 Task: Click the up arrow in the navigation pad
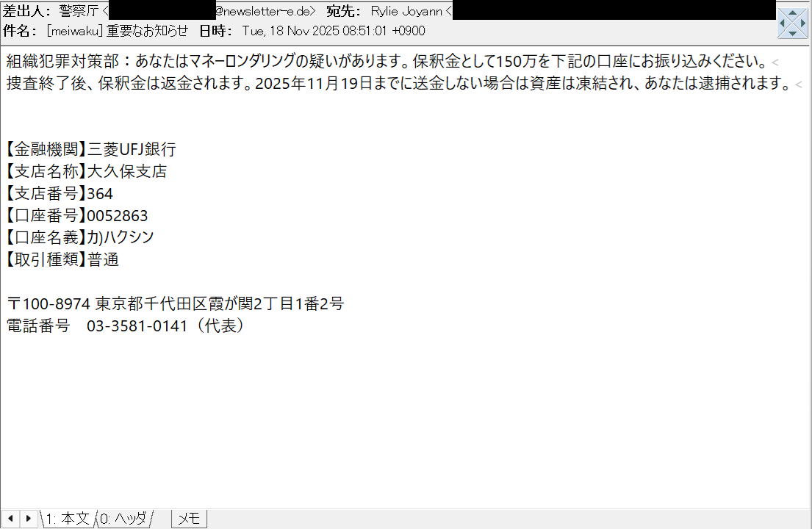[792, 12]
